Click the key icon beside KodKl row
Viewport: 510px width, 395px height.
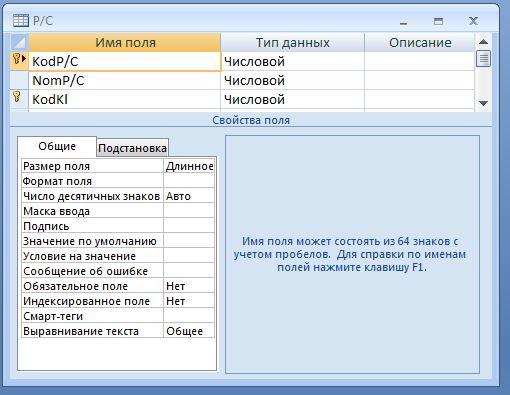(x=17, y=97)
